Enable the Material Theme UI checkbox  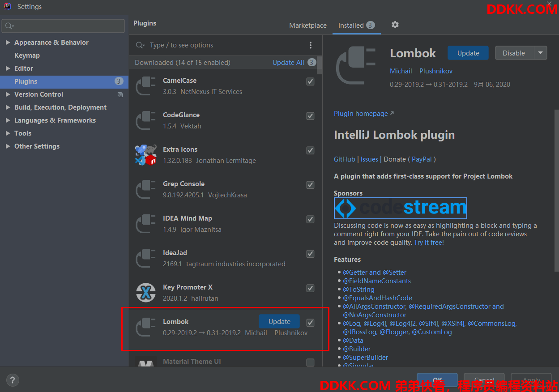pos(310,362)
